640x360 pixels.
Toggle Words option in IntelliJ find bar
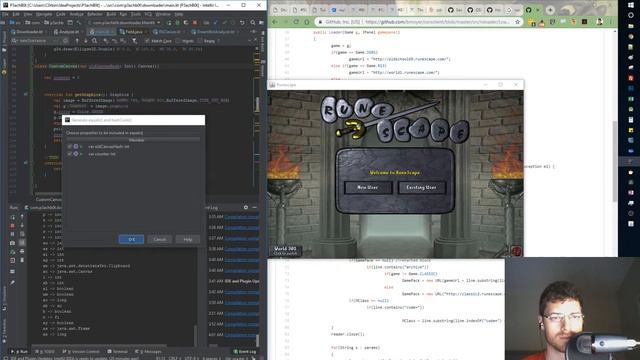click(x=184, y=41)
